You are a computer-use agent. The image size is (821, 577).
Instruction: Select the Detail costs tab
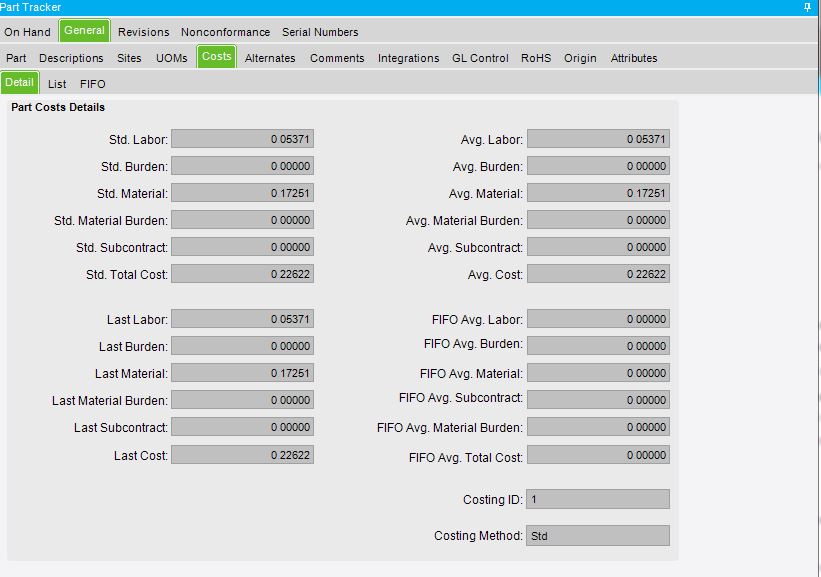(x=19, y=83)
